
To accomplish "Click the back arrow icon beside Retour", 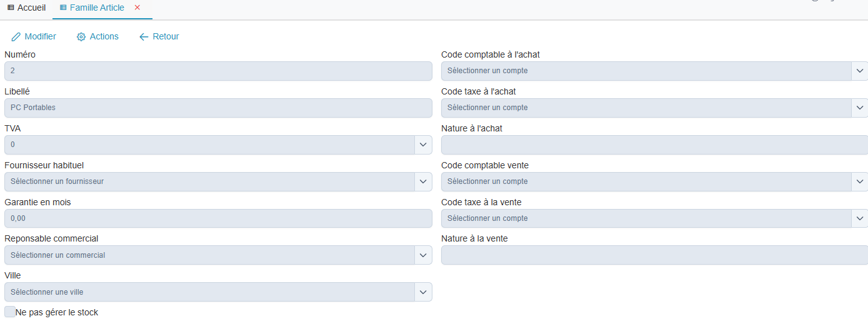I will pyautogui.click(x=144, y=37).
